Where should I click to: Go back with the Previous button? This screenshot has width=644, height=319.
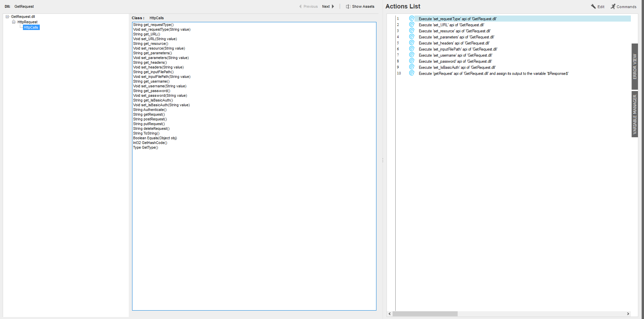click(x=308, y=6)
